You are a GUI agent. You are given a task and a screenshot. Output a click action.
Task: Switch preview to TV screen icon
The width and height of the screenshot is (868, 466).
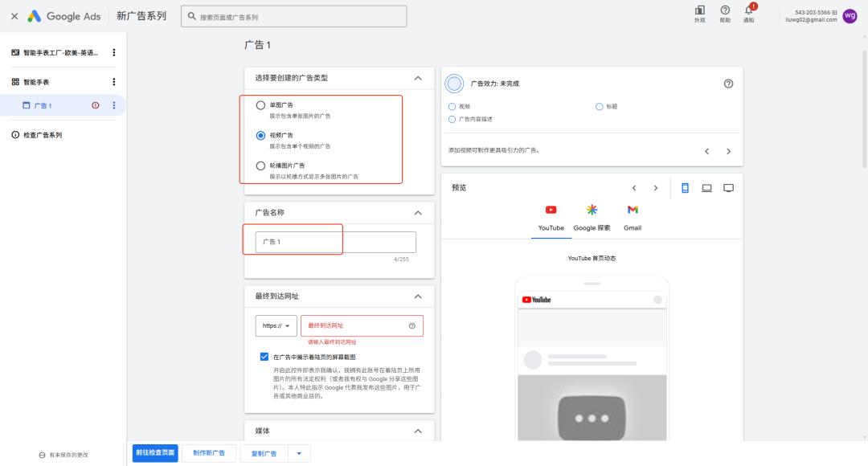[728, 188]
